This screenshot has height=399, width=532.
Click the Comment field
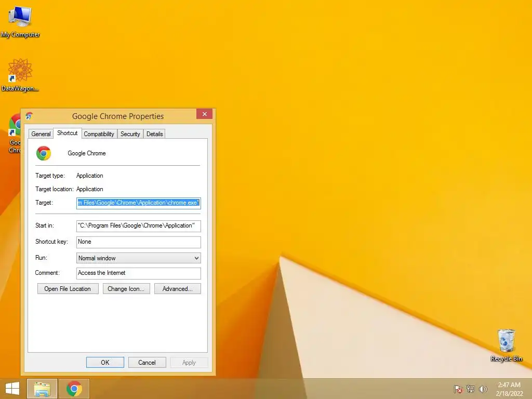(138, 273)
